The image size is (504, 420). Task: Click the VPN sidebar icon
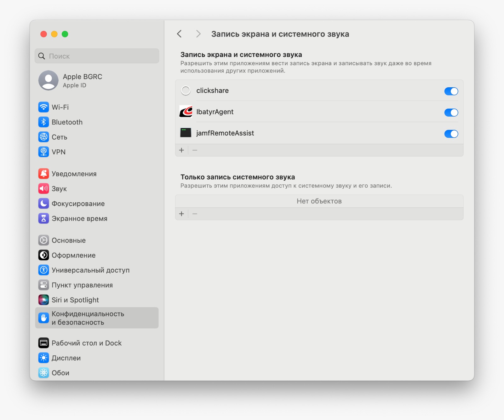pos(43,152)
